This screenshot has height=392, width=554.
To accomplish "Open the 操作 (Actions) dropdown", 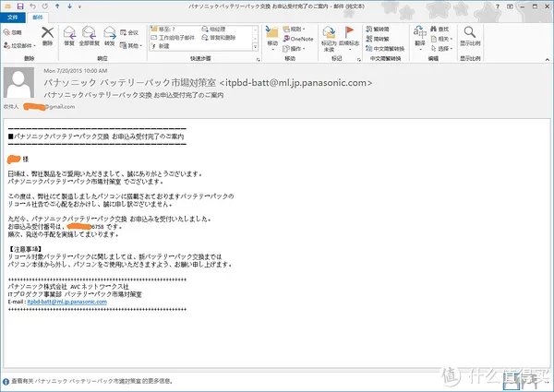I will coord(294,49).
